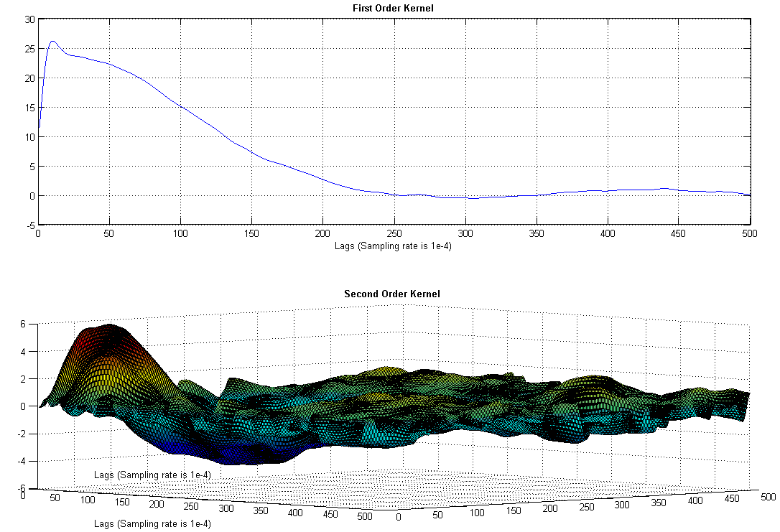Click tick label 350 on First Order Kernel x-axis

537,234
